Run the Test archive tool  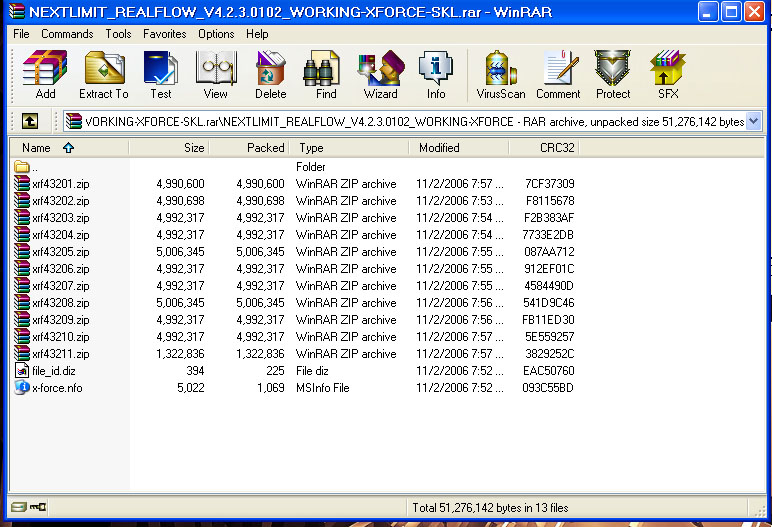pyautogui.click(x=161, y=74)
